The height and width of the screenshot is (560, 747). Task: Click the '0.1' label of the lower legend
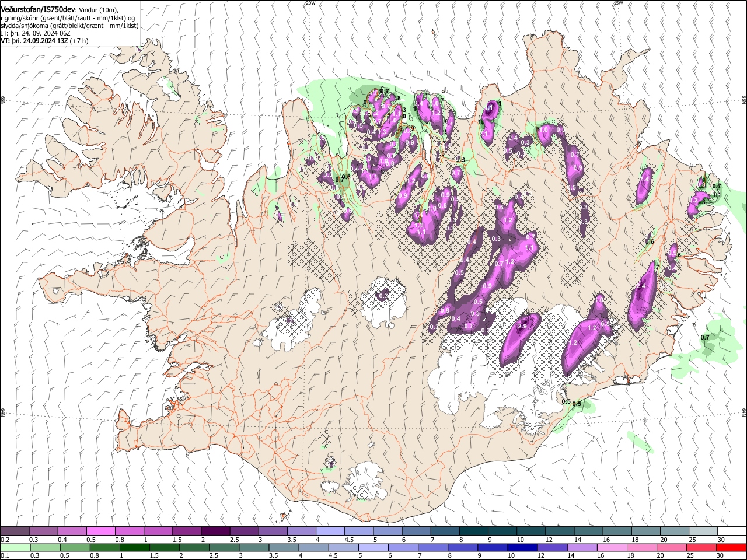click(x=5, y=556)
